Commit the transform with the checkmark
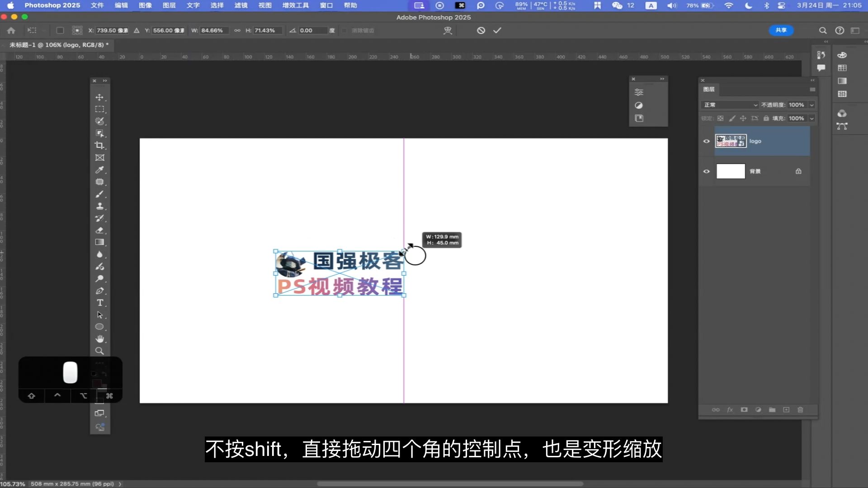This screenshot has width=868, height=488. click(497, 30)
